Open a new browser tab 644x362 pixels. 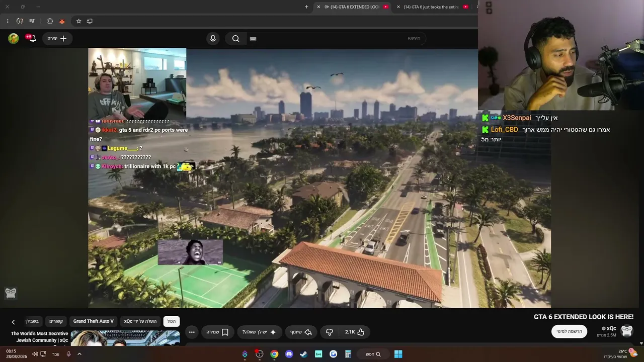tap(306, 7)
